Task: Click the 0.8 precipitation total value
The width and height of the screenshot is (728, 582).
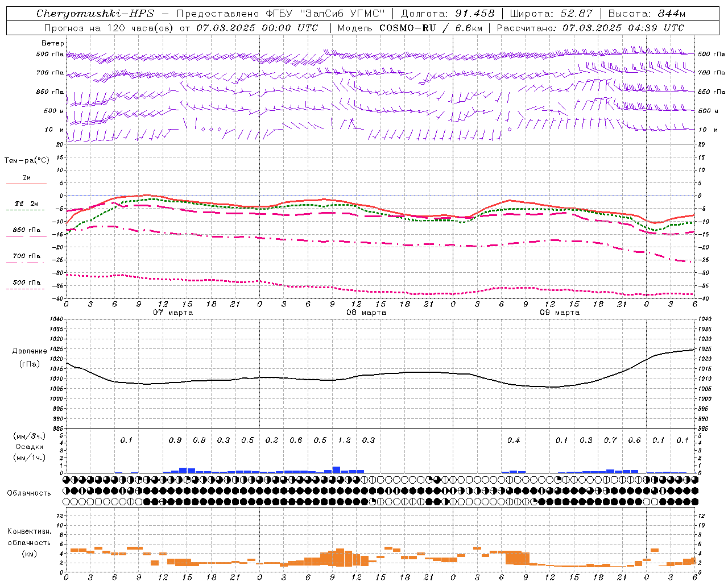Action: [199, 440]
